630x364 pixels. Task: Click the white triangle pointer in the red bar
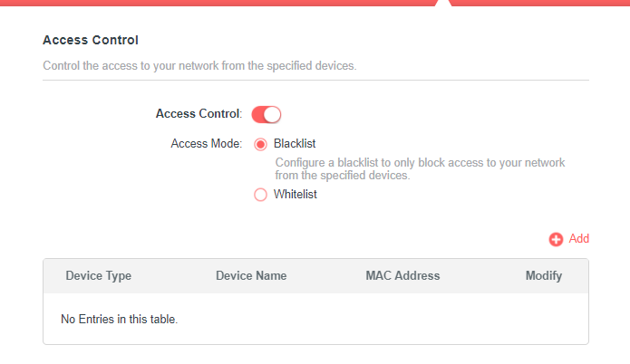(x=441, y=3)
